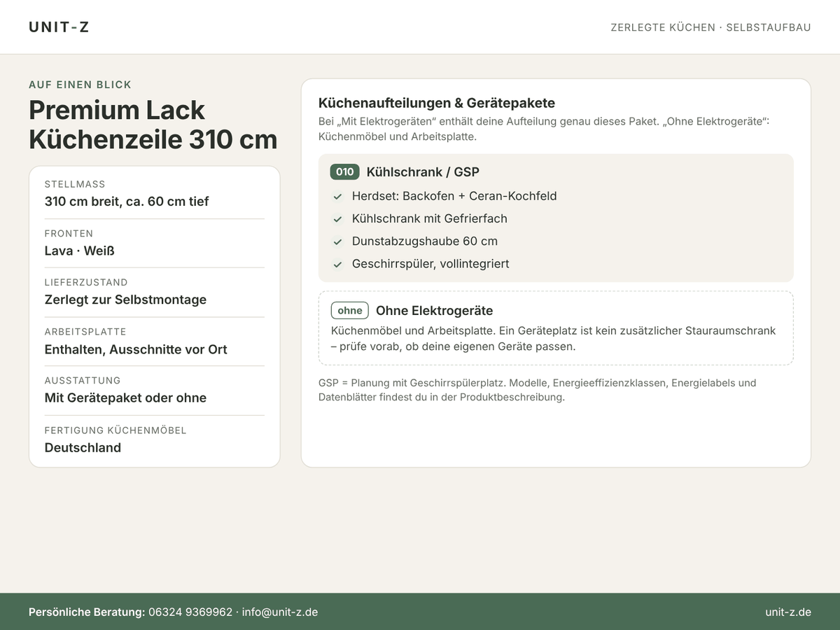840x630 pixels.
Task: Click 'Geschirrspüler, vollintegriert' item text
Action: click(x=430, y=264)
